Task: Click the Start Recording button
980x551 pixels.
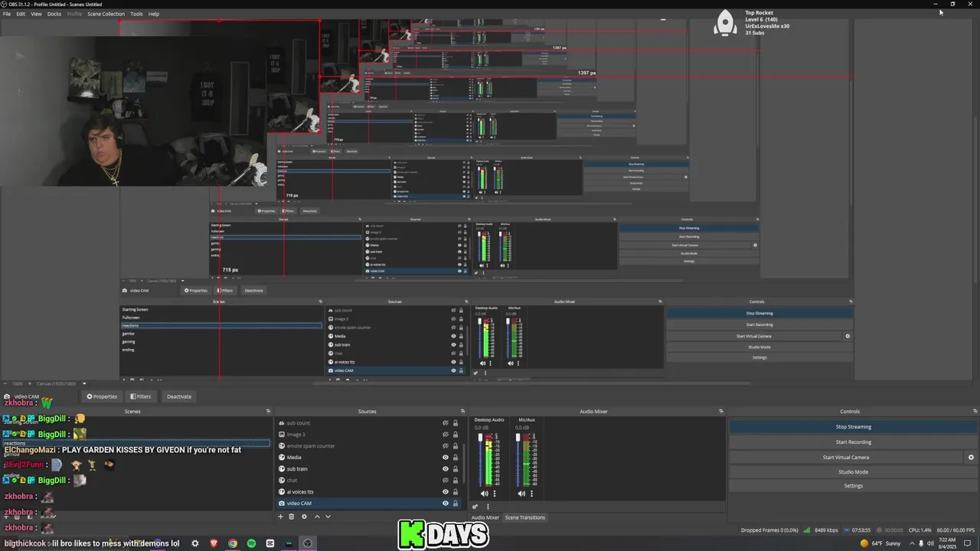Action: tap(854, 442)
